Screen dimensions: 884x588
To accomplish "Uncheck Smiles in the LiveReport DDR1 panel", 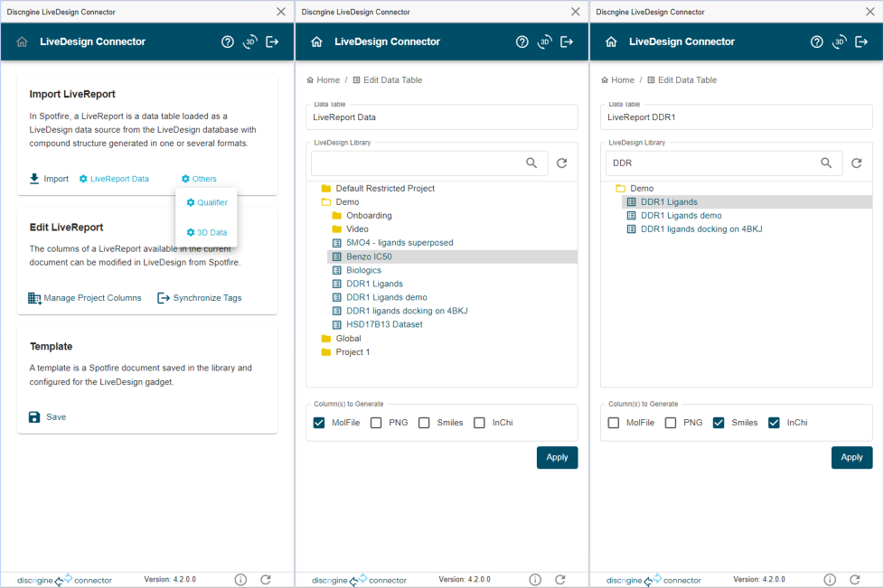I will (719, 423).
